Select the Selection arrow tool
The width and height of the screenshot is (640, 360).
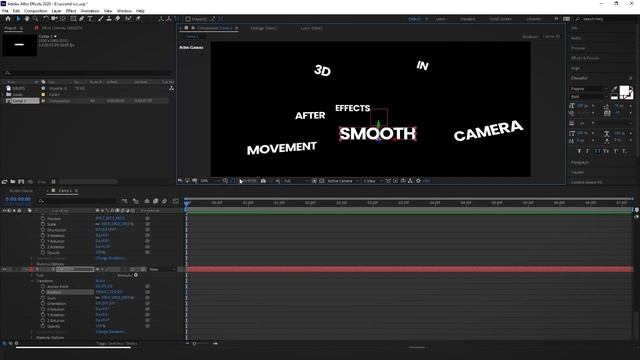tap(18, 19)
